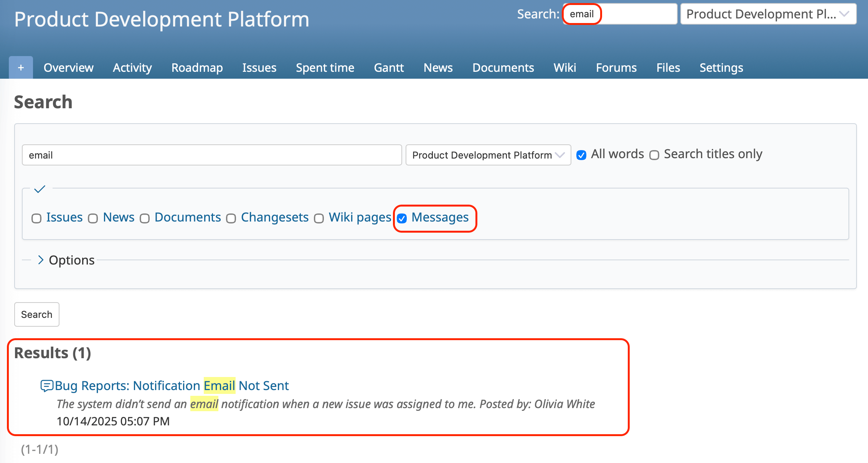Click the header quick search box

619,14
